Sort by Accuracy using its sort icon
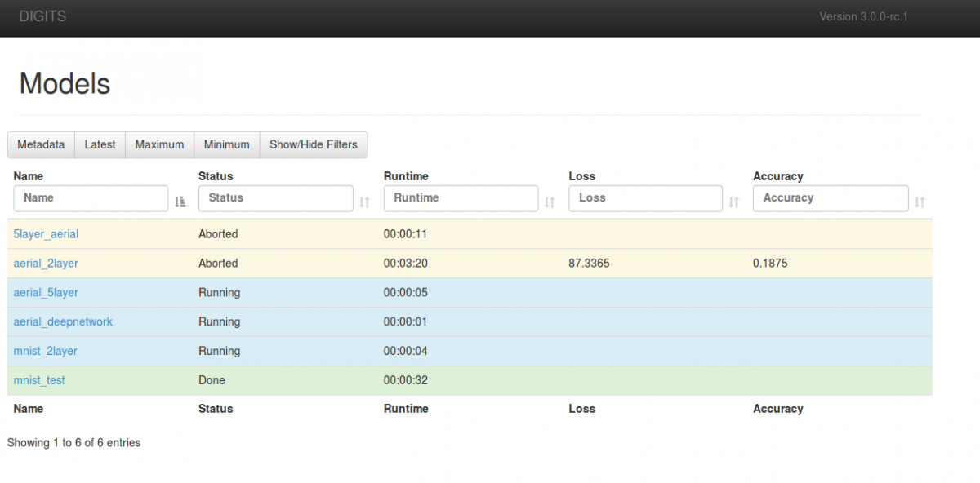 [920, 202]
